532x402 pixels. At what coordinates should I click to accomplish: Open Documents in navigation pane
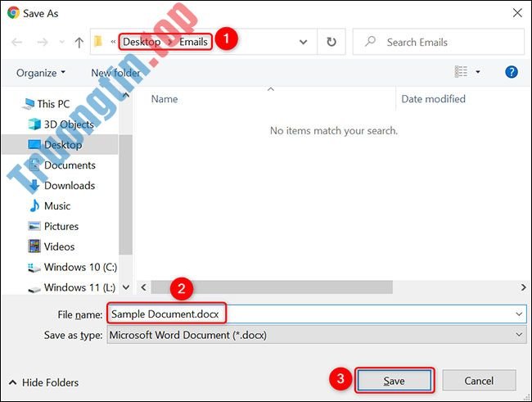(x=61, y=165)
